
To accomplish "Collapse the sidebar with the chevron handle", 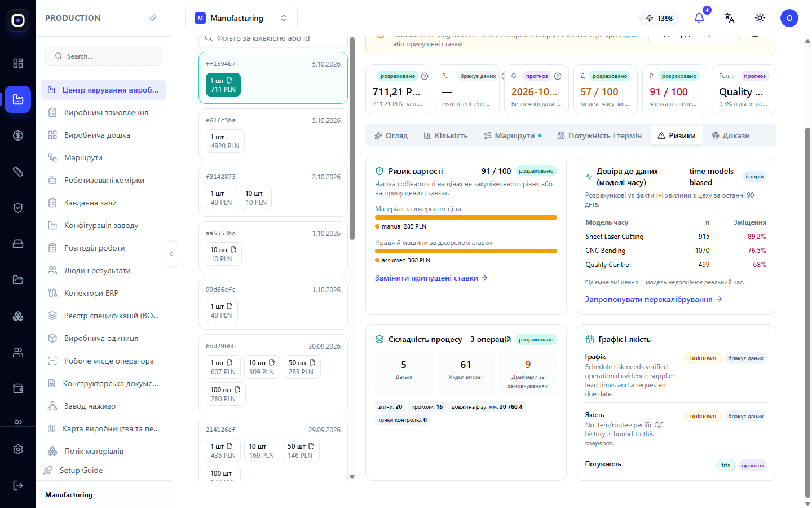I will [x=171, y=254].
